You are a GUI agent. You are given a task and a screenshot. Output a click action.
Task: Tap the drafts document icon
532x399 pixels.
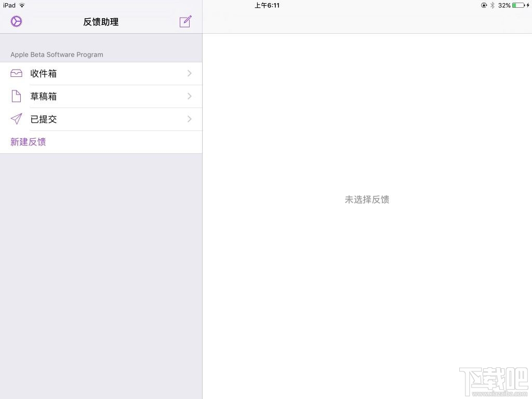click(x=16, y=96)
